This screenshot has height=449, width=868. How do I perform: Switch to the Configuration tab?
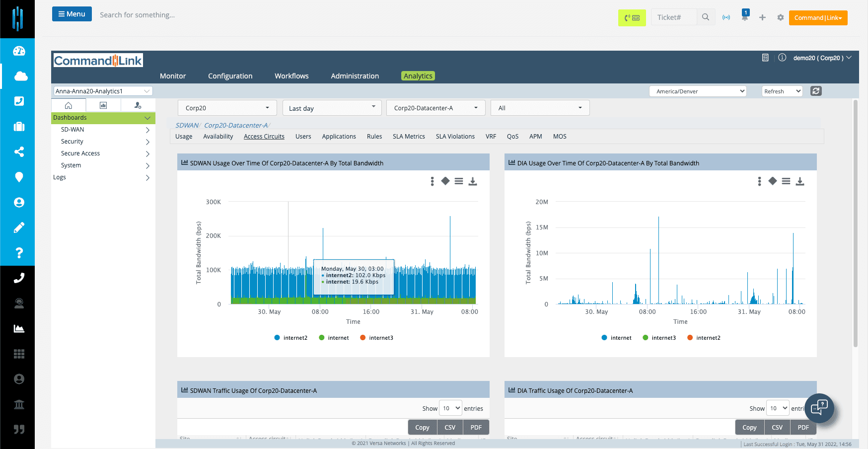coord(230,76)
